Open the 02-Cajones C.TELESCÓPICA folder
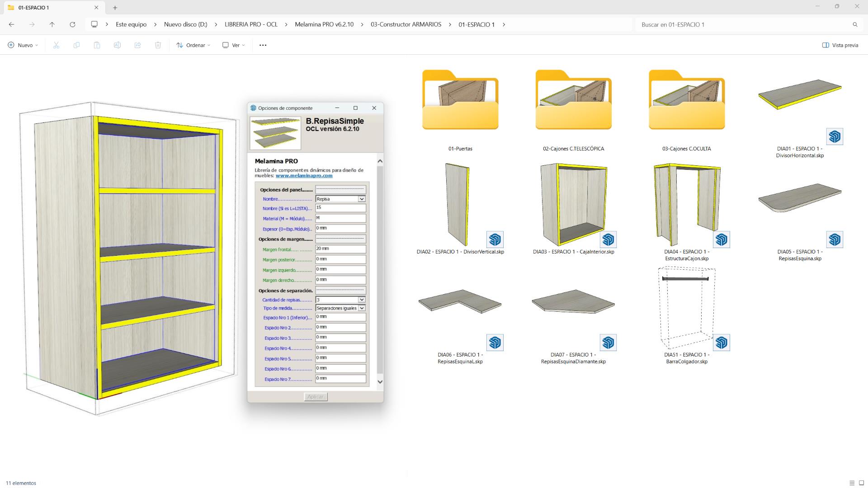The image size is (868, 488). [x=573, y=111]
